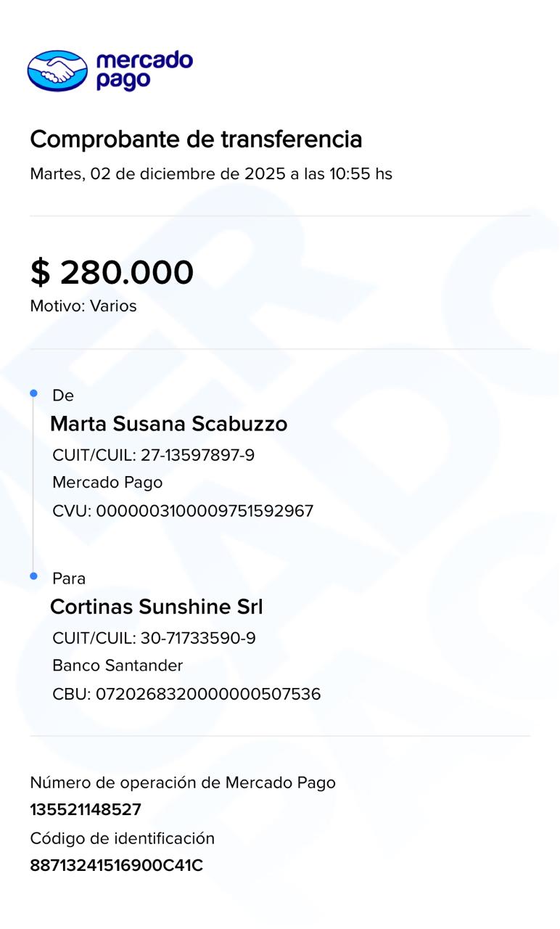Select sender name Marta Susana Scabuzzo
This screenshot has width=560, height=929.
pyautogui.click(x=168, y=424)
